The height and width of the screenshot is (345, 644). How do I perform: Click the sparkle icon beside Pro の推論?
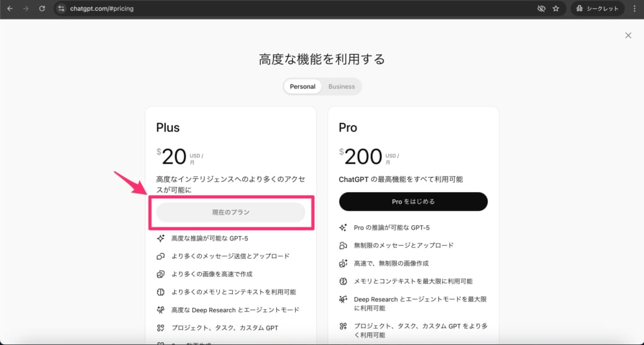pyautogui.click(x=343, y=227)
